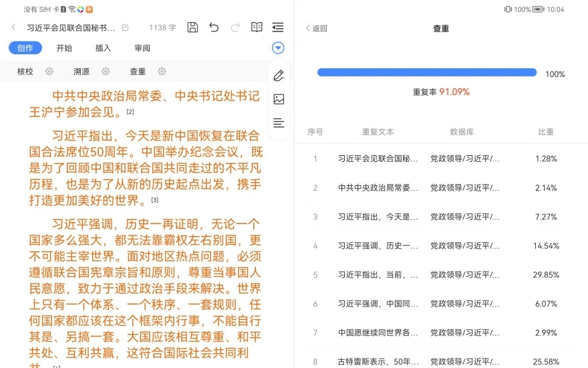Switch to the 开始 tab
The image size is (588, 368).
[x=64, y=48]
